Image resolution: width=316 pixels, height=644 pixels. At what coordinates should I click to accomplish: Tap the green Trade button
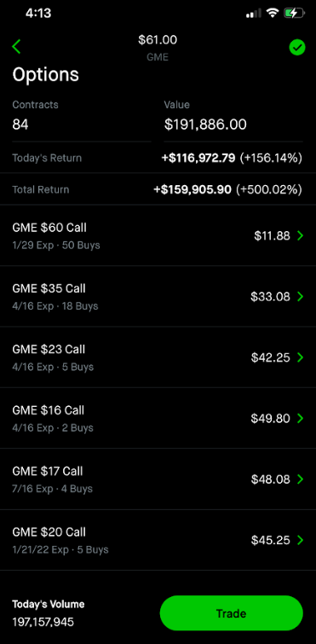coord(231,613)
